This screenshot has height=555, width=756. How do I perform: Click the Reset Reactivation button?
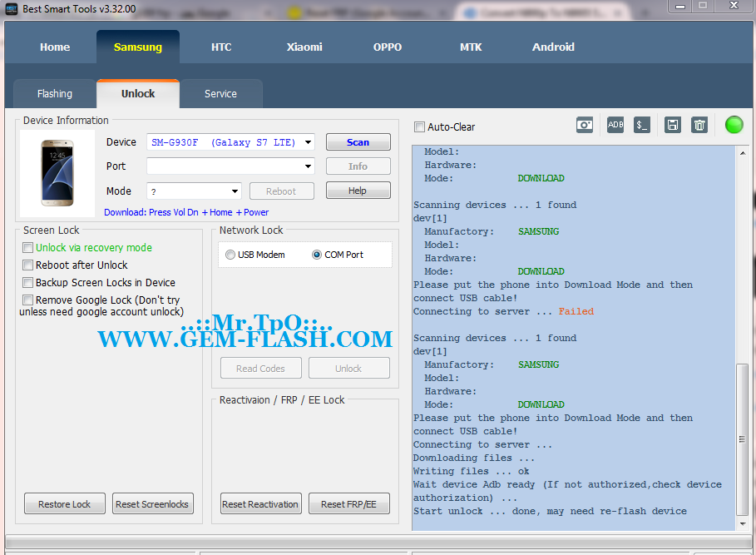tap(261, 504)
